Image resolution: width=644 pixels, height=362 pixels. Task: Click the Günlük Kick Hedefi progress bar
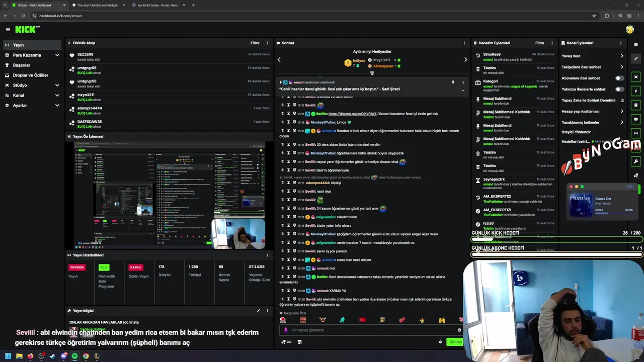coord(557,239)
